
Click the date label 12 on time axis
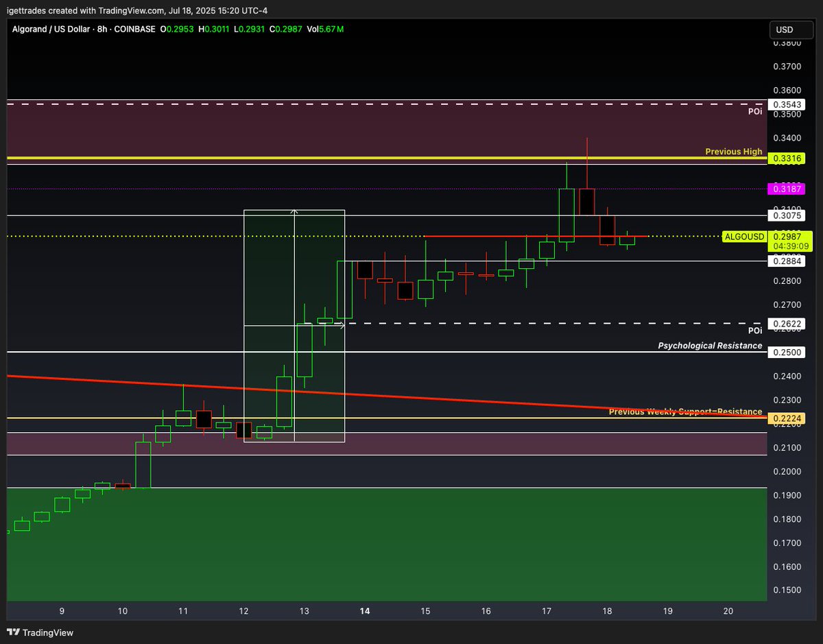pos(243,611)
